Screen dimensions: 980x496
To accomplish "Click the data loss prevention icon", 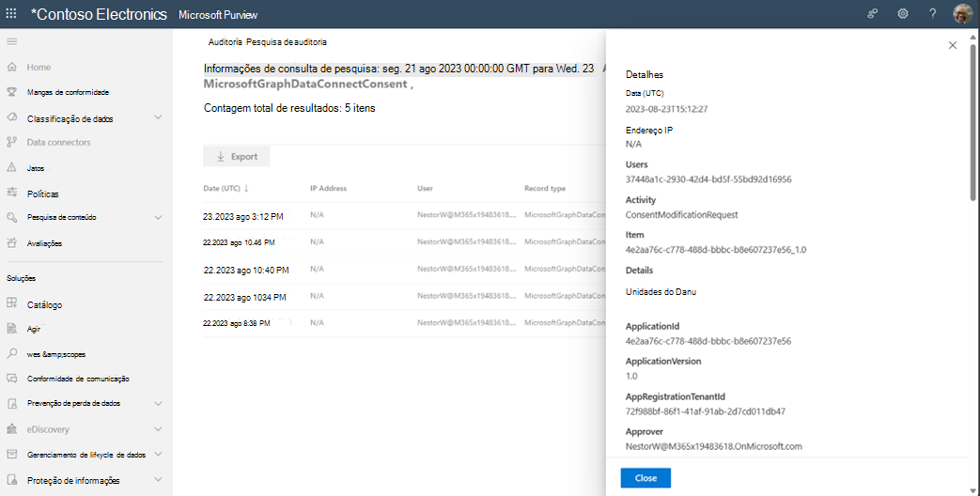I will [12, 404].
